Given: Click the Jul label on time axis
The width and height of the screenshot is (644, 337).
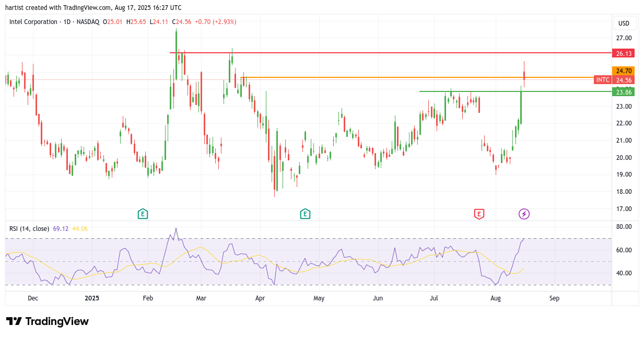Looking at the screenshot, I should click(434, 299).
